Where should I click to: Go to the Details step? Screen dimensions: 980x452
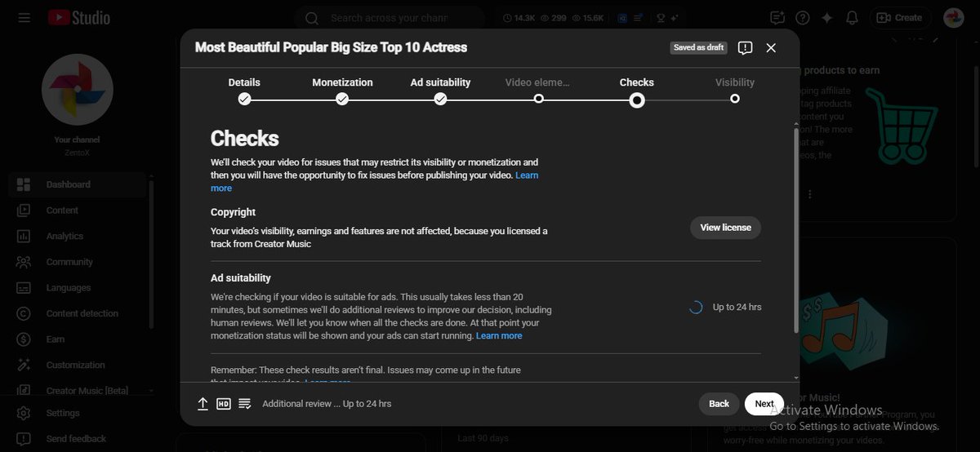[244, 90]
